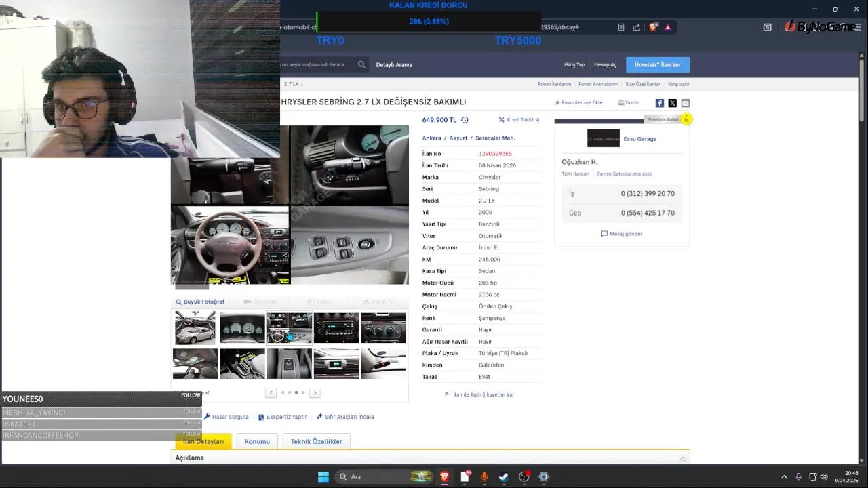Image resolution: width=868 pixels, height=488 pixels.
Task: Open OBS icon with red dot in taskbar
Action: click(524, 476)
